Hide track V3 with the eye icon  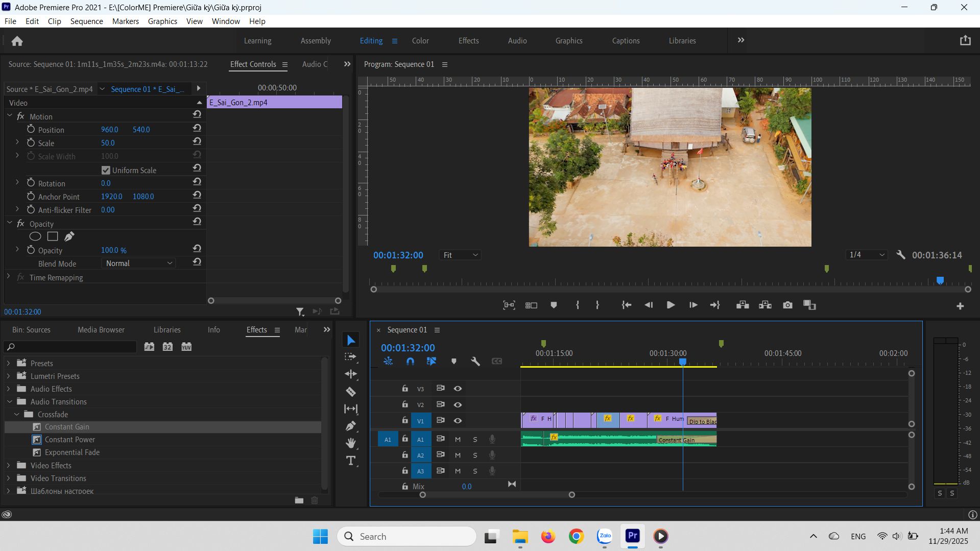pos(458,389)
